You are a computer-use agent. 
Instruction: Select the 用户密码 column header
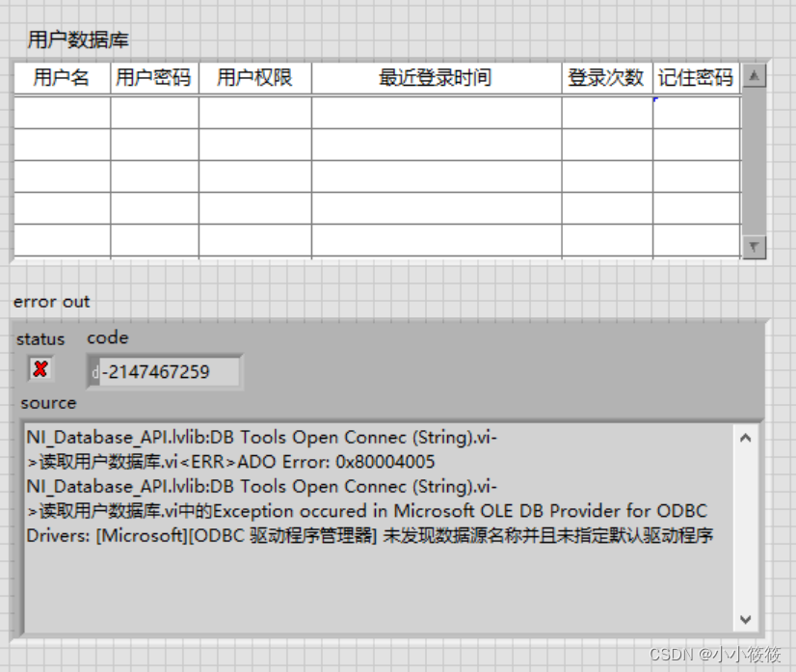click(x=153, y=78)
